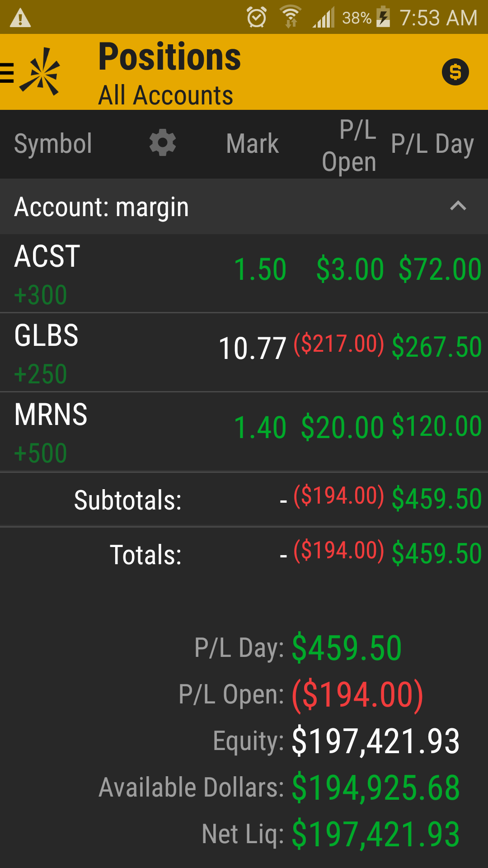
Task: Open the All Accounts selector
Action: pos(166,95)
